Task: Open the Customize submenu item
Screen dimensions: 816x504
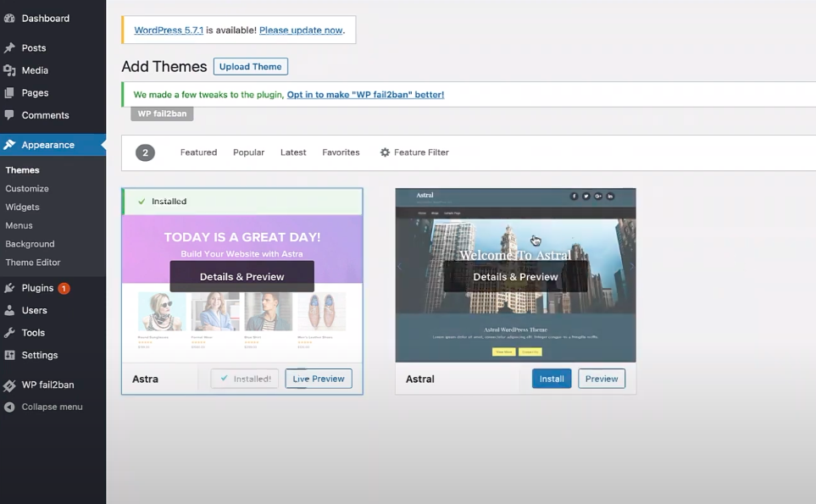Action: tap(27, 188)
